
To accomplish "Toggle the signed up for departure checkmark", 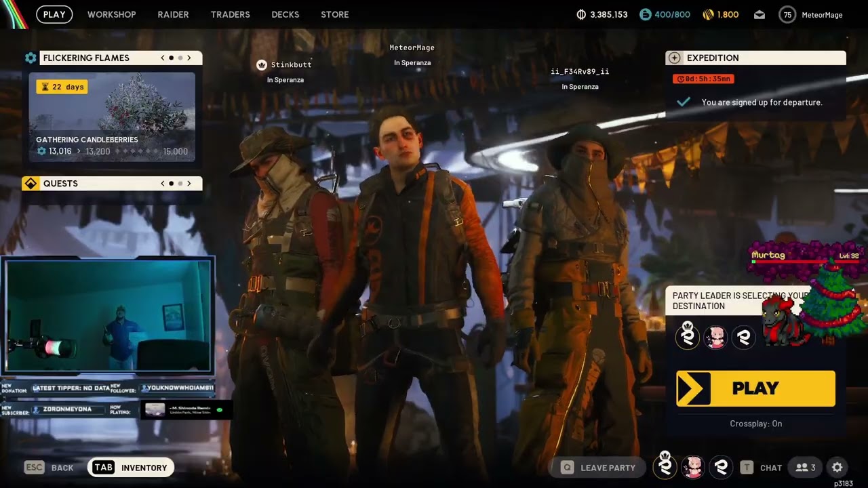I will (684, 102).
